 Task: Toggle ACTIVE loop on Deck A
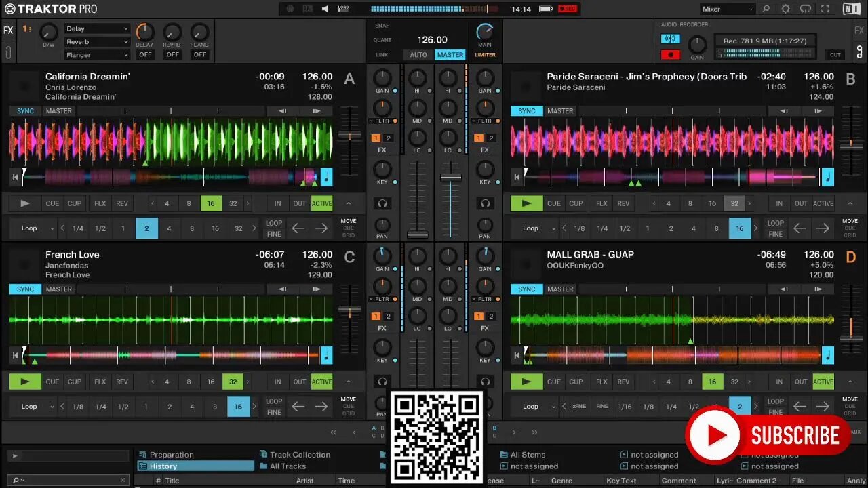[x=321, y=203]
